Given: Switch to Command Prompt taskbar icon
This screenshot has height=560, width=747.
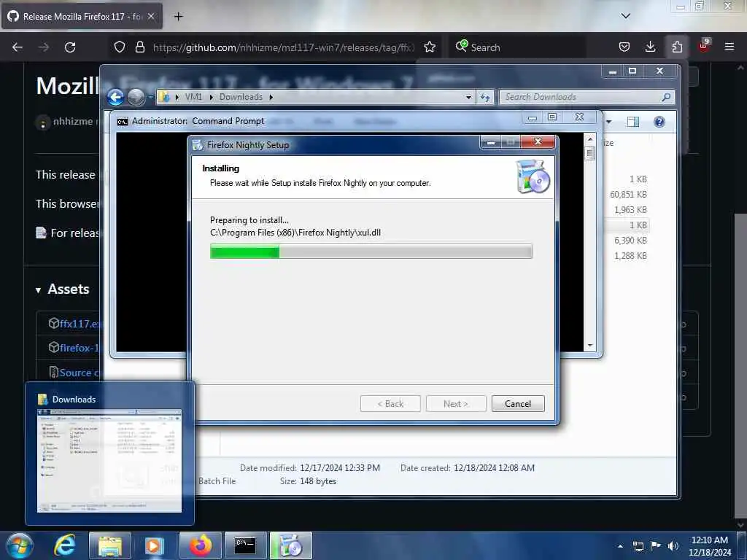Looking at the screenshot, I should [245, 545].
